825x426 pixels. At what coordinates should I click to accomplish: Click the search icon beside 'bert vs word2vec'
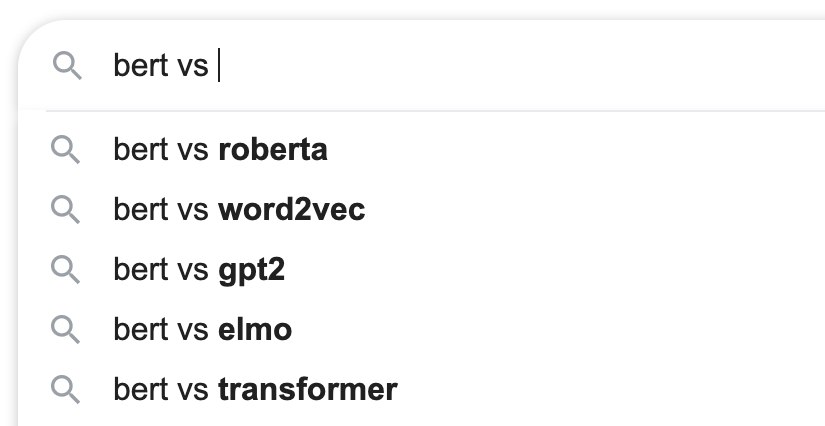[x=66, y=210]
